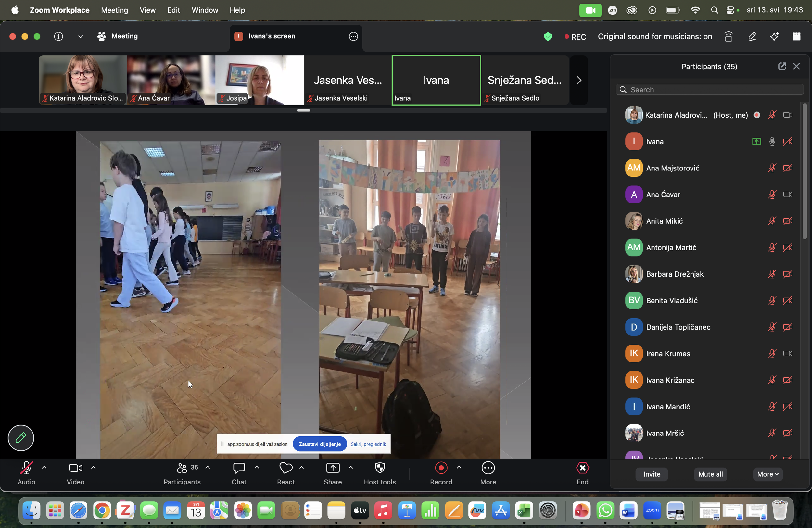Select Katarina Aladrovic's video thumbnail

click(x=83, y=80)
